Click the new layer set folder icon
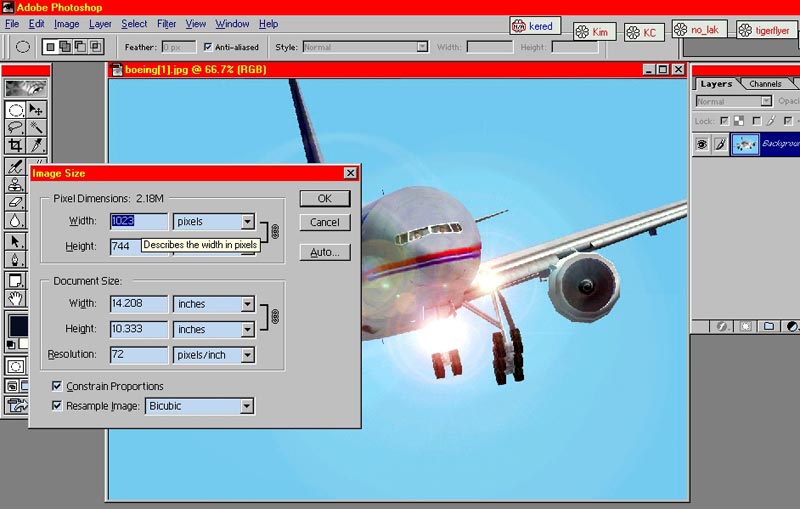 (x=769, y=326)
